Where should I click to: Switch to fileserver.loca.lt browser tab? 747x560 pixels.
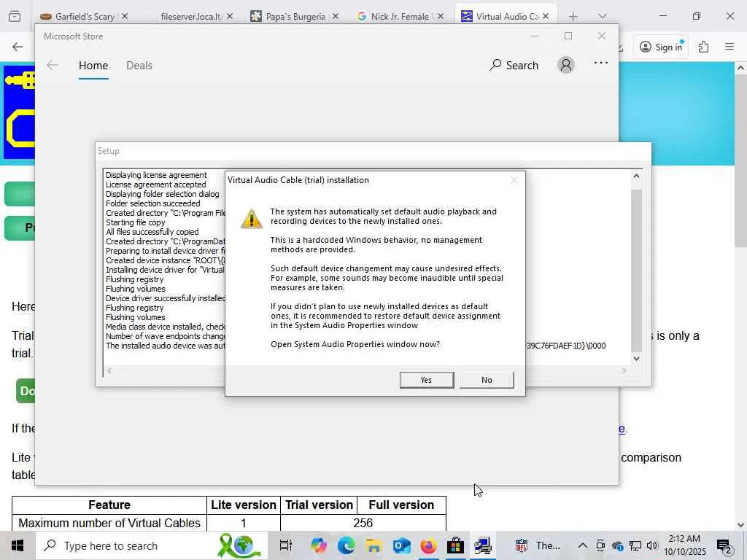pyautogui.click(x=190, y=17)
